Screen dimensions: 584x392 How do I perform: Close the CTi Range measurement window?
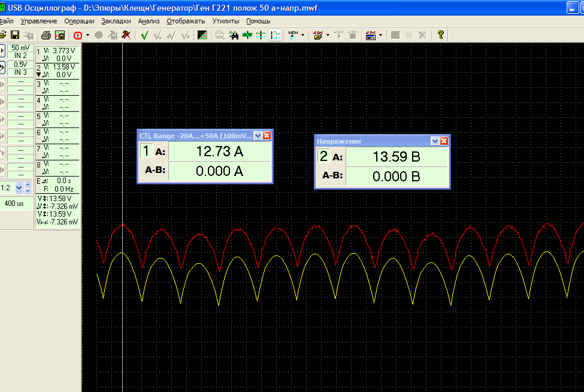[267, 135]
